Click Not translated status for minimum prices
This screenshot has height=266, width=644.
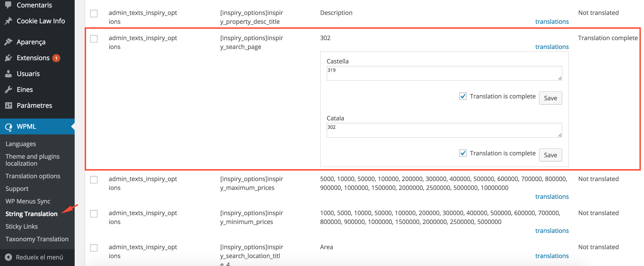point(598,213)
